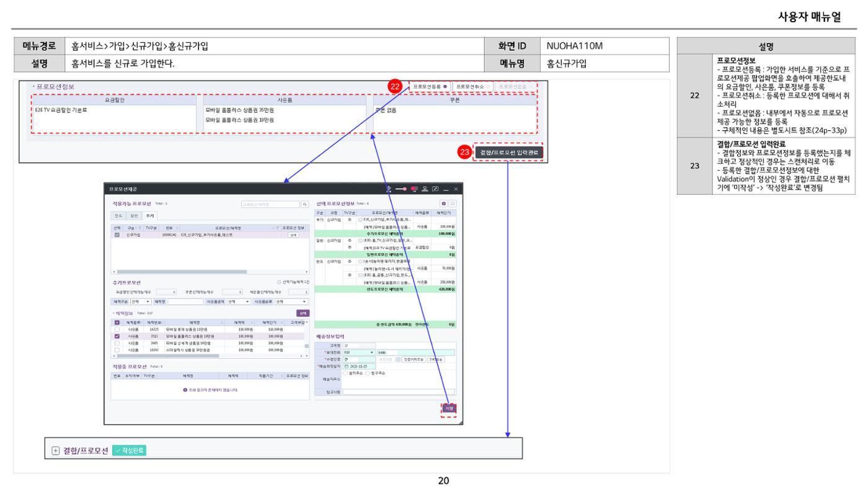Expand the 결합/프로모션 section plus icon
Image resolution: width=868 pixels, height=489 pixels.
click(55, 451)
